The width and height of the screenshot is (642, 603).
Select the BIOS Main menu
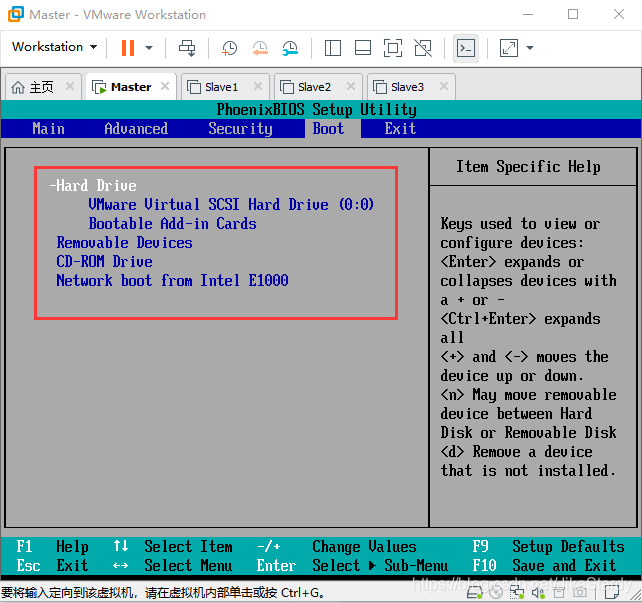48,129
